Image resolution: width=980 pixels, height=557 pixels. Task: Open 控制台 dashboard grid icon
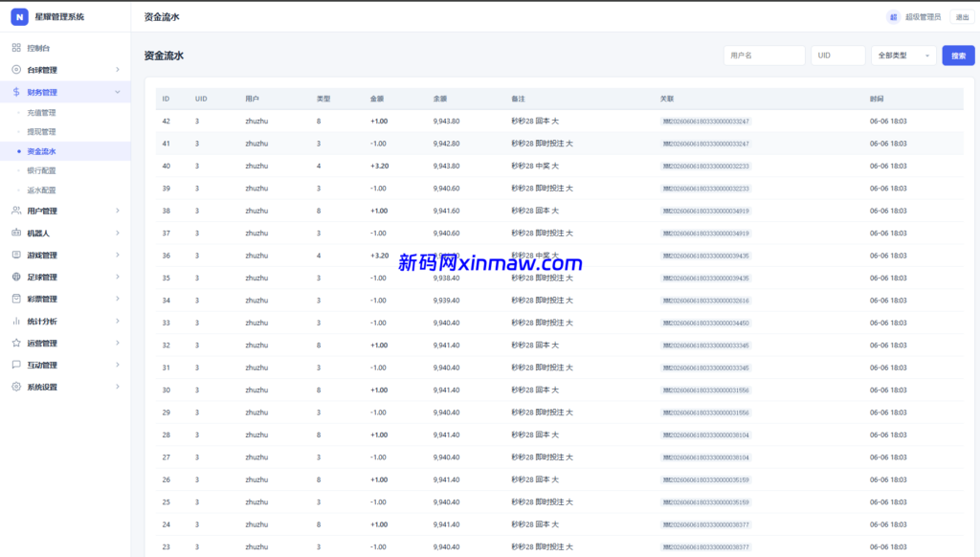click(16, 48)
